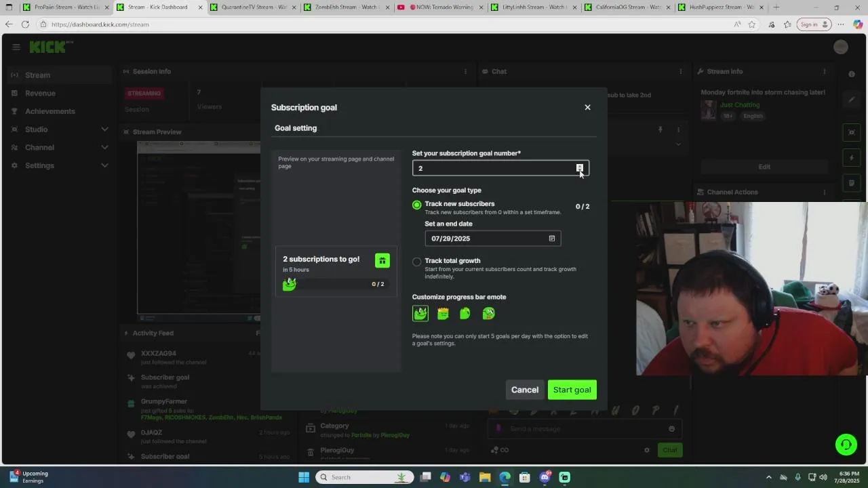Screen dimensions: 868x488
Task: Select Track new subscribers radio option
Action: pos(416,205)
